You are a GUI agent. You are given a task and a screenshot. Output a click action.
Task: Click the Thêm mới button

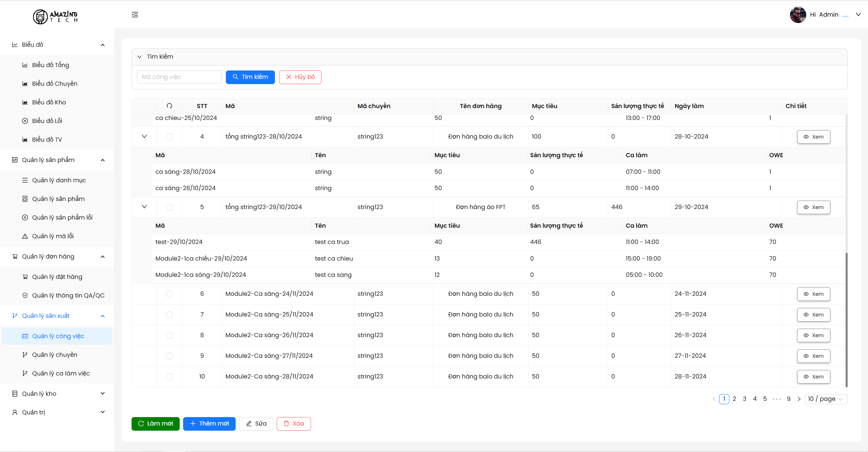click(x=209, y=424)
